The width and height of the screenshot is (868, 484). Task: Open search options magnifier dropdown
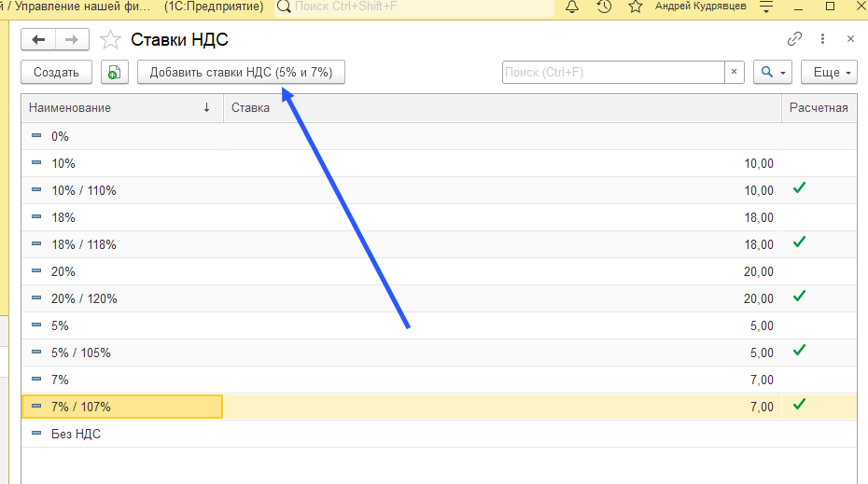[773, 73]
